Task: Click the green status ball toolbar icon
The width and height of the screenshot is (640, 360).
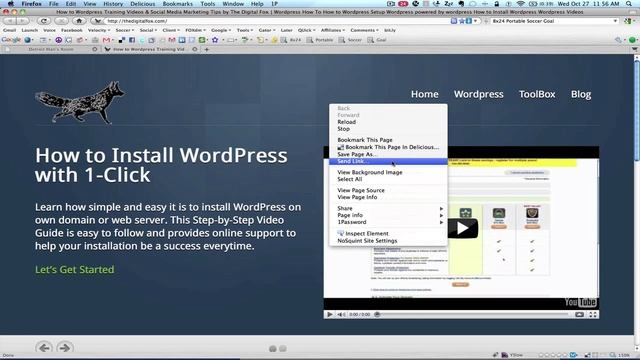Action: click(x=632, y=40)
